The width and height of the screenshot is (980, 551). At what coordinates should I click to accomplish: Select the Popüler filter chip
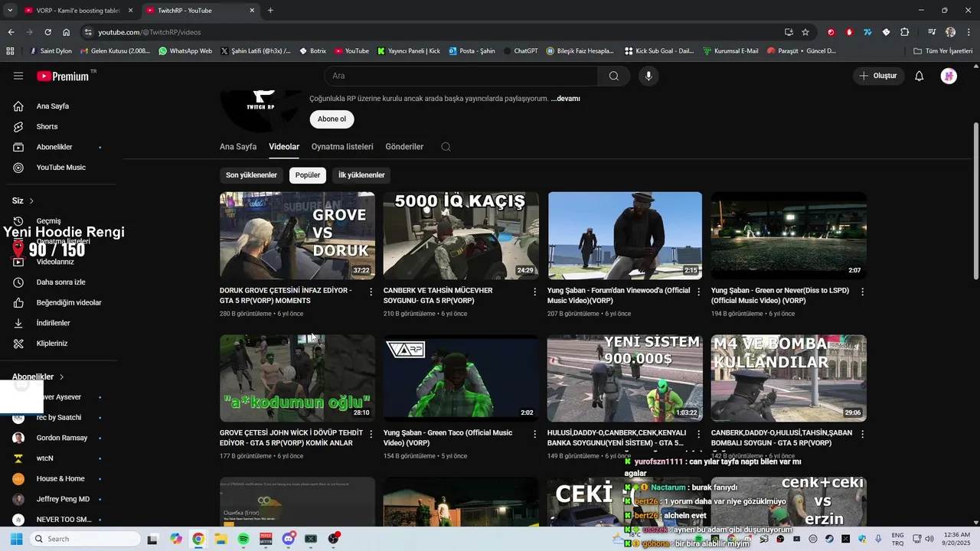click(x=308, y=175)
